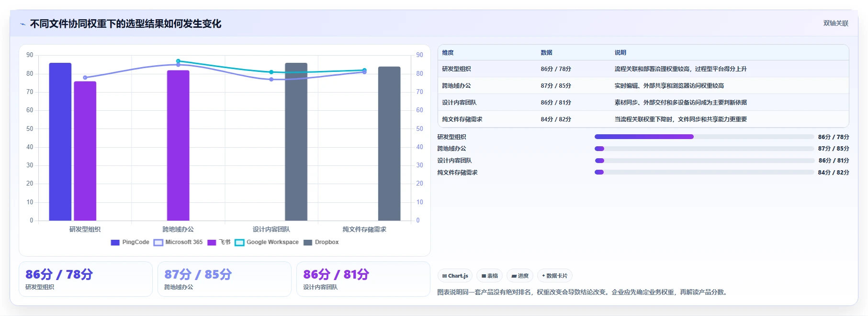The image size is (868, 316).
Task: Toggle Microsoft 365 series in chart legend
Action: [x=178, y=243]
